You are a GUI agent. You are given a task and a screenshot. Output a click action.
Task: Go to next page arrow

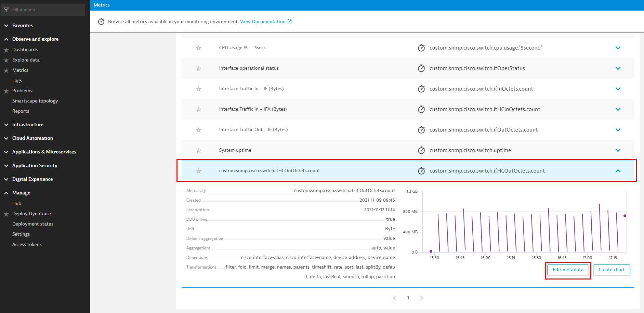click(x=422, y=298)
